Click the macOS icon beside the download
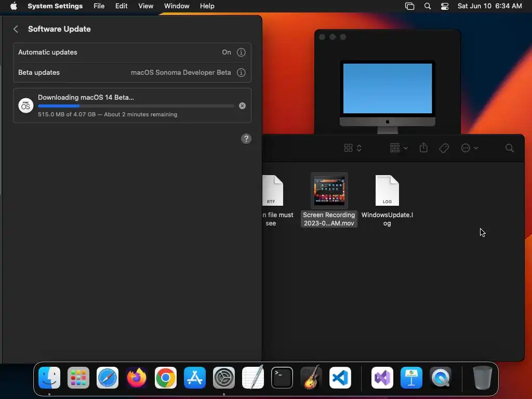 pyautogui.click(x=26, y=106)
